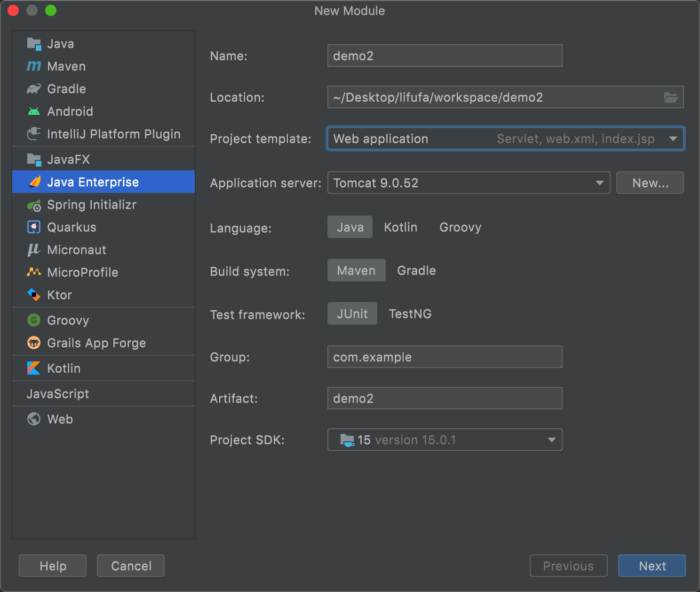Select the Gradle module type
700x592 pixels.
(103, 89)
